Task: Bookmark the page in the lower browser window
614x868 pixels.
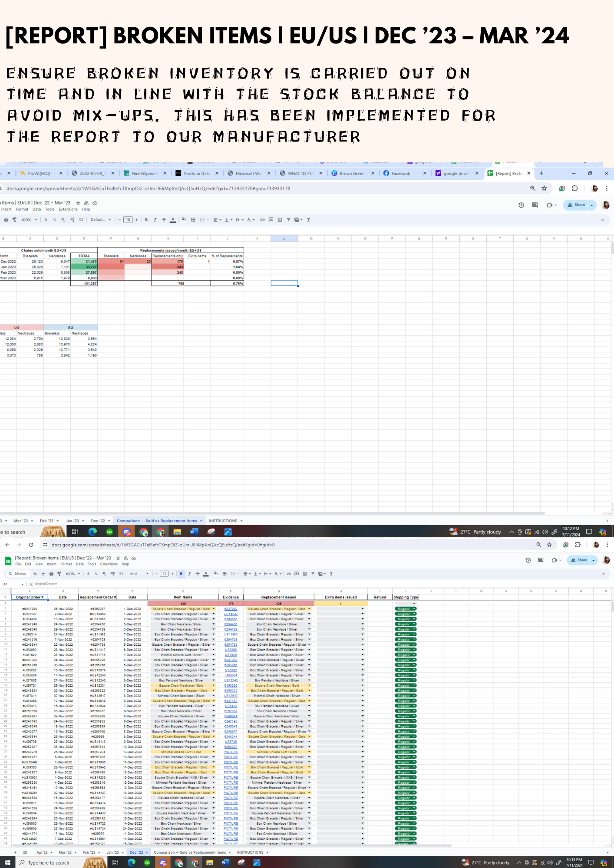Action: pos(549,545)
